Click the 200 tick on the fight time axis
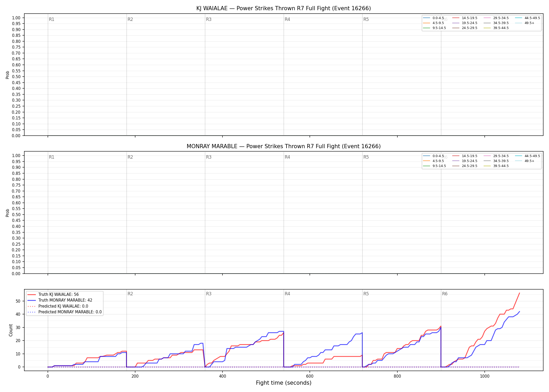The image size is (549, 392). [x=135, y=376]
